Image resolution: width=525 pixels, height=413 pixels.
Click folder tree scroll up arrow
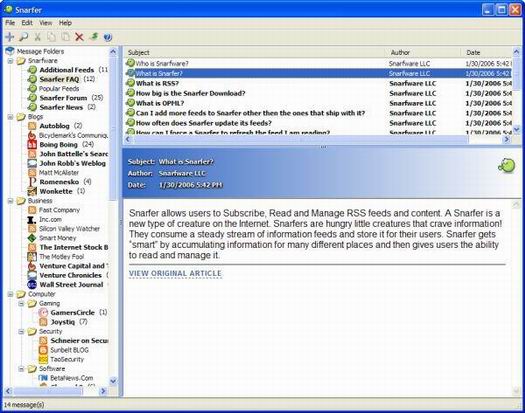[113, 51]
